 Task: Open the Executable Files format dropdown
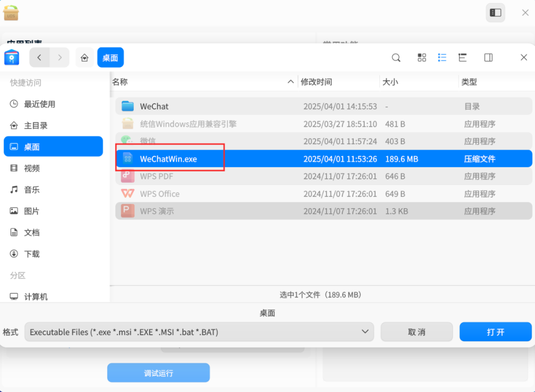coord(199,332)
